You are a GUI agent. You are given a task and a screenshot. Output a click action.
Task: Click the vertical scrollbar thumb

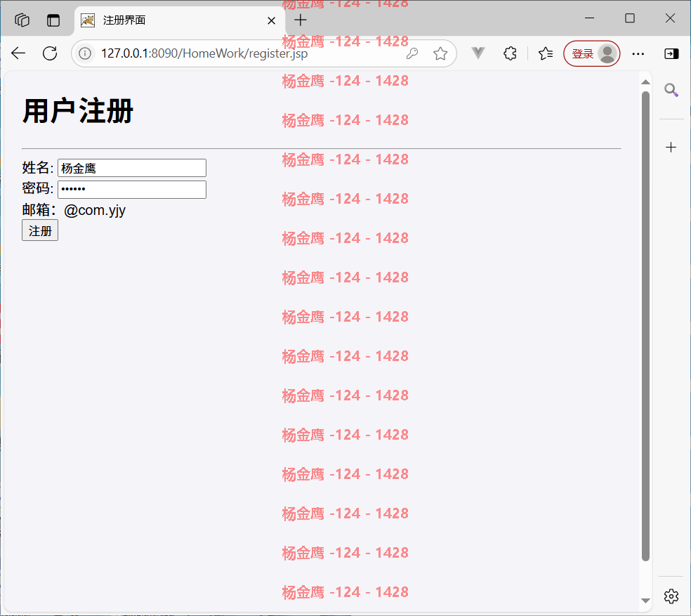645,327
